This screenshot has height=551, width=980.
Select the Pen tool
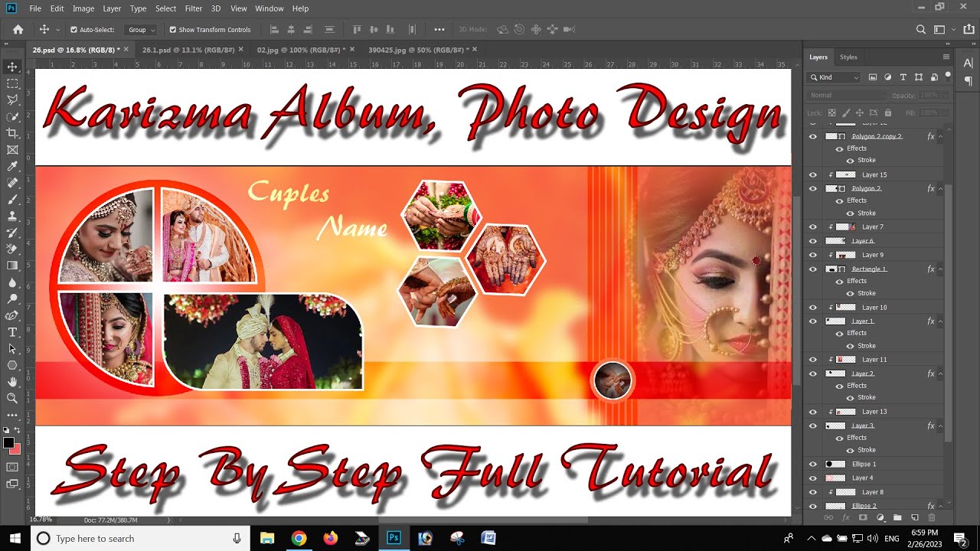click(x=12, y=315)
